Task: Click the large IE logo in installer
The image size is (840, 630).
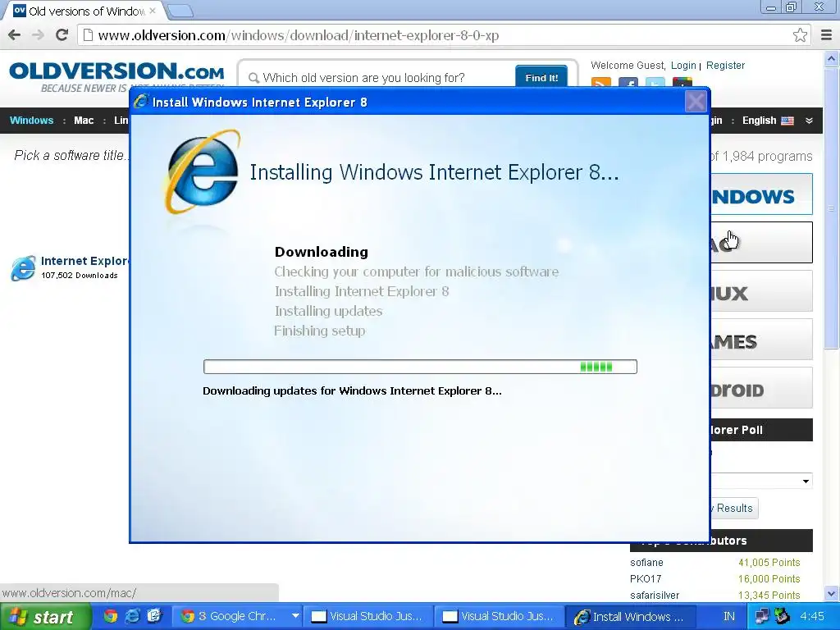Action: 202,172
